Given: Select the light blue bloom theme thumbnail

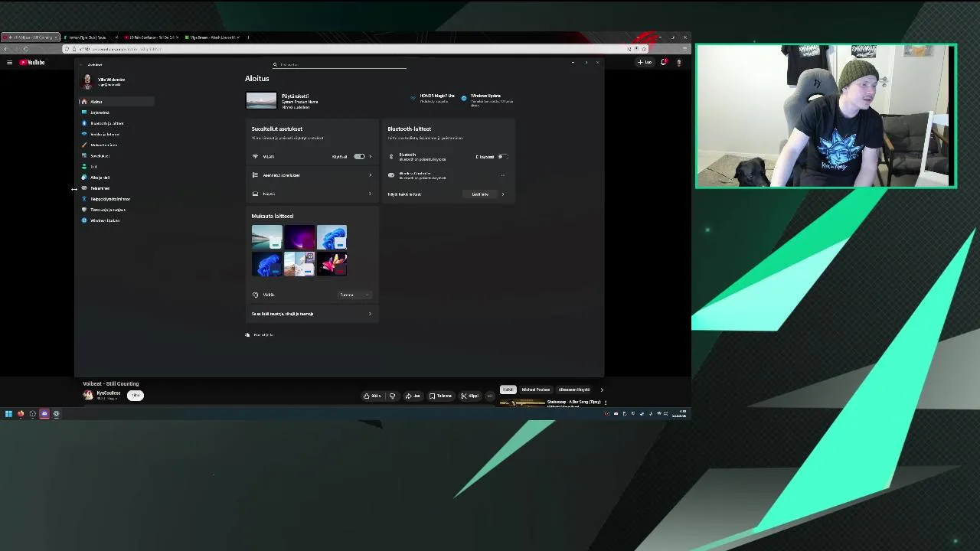Looking at the screenshot, I should pos(332,238).
